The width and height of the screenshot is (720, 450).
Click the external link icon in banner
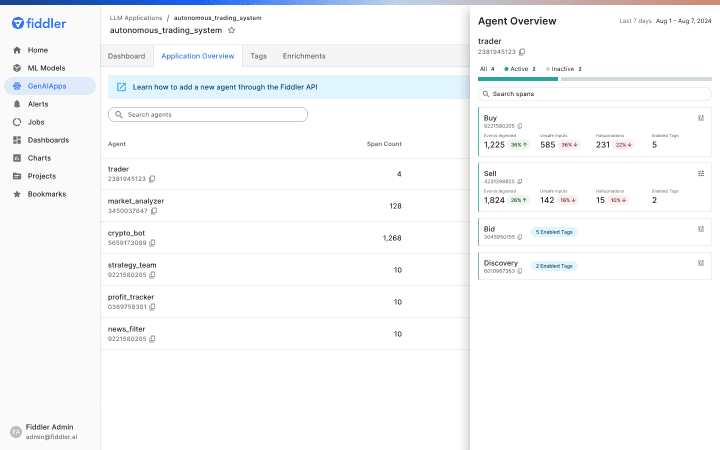tap(121, 87)
